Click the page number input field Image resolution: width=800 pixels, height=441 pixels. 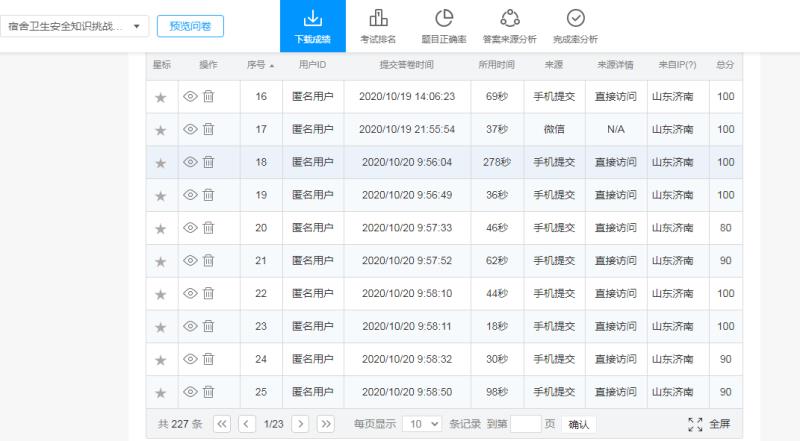pos(526,424)
